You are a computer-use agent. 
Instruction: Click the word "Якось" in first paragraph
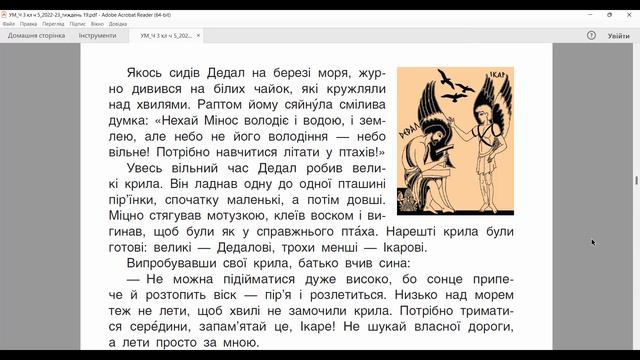144,73
